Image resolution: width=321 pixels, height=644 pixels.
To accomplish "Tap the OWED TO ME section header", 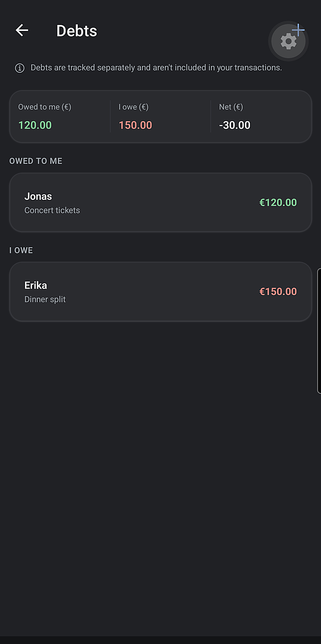I will 36,161.
